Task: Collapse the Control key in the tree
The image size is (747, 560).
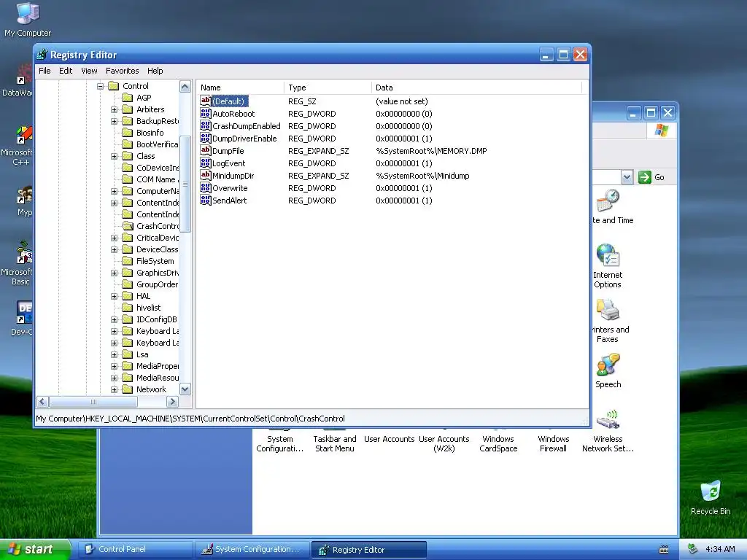Action: 100,86
